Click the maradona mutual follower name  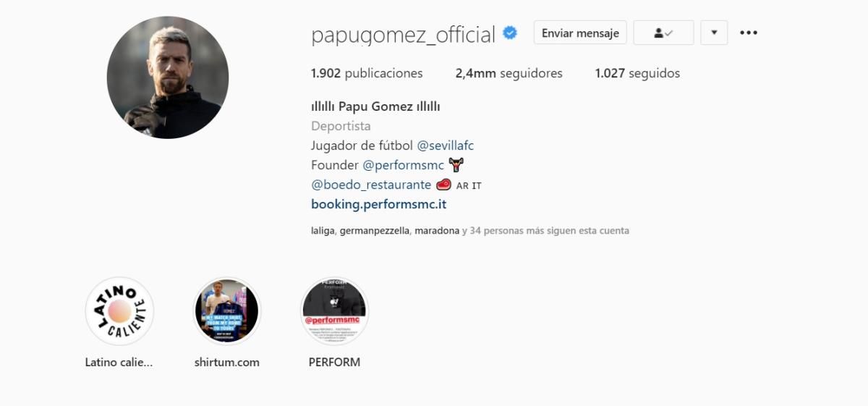click(x=437, y=231)
